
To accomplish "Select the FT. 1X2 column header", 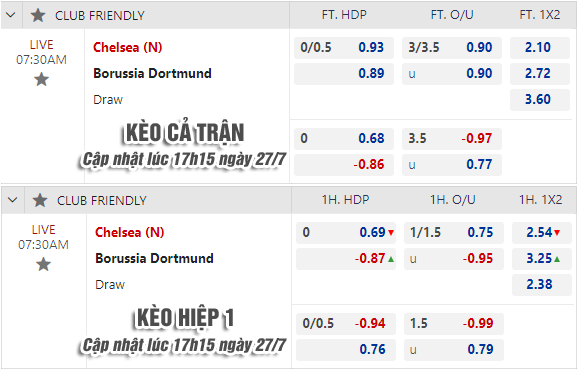I will click(539, 15).
